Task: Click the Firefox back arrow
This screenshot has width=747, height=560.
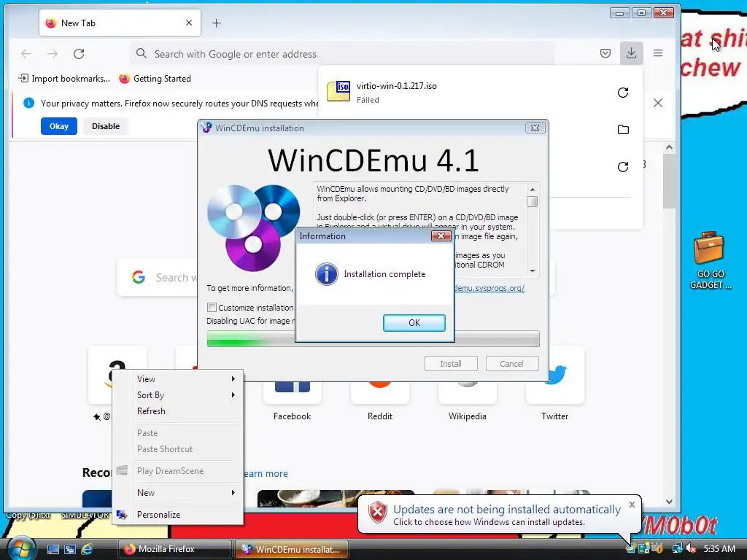Action: coord(26,54)
